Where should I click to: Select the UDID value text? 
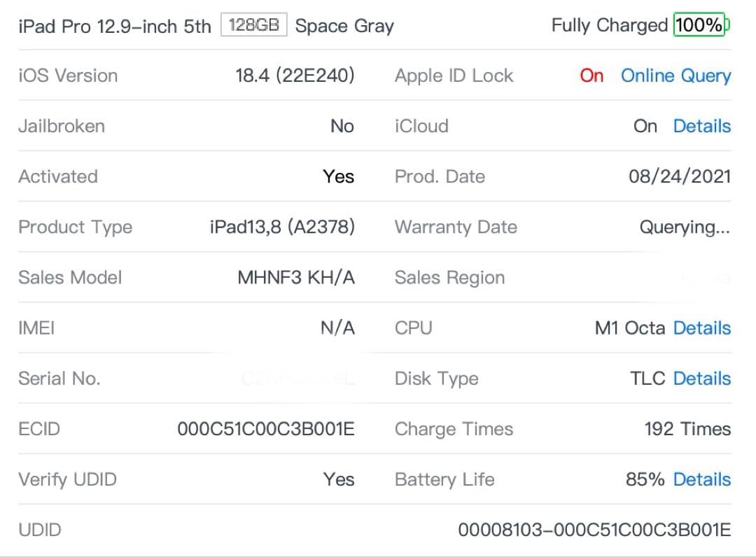click(594, 530)
